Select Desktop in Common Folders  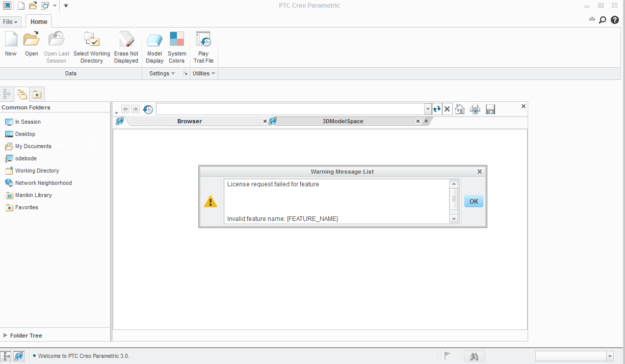click(20, 134)
